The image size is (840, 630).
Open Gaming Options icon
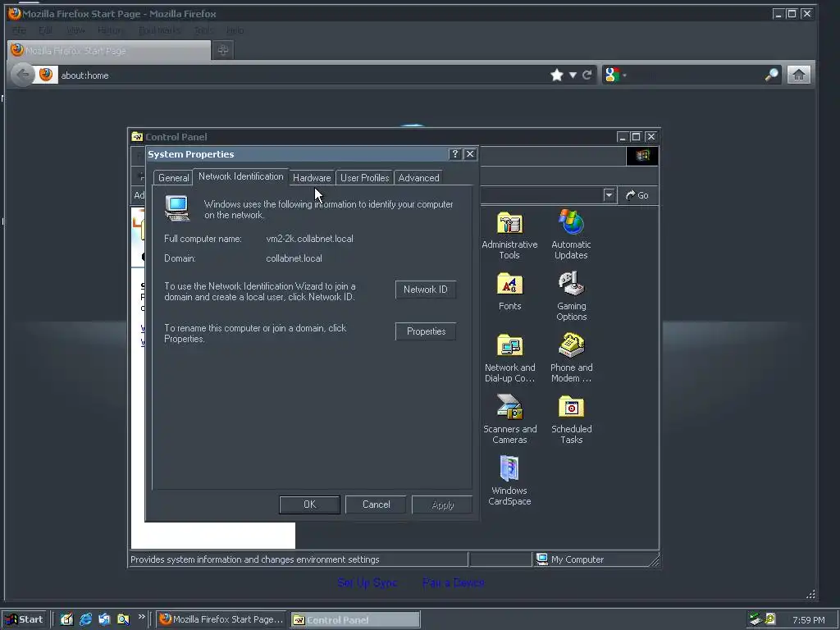point(571,296)
